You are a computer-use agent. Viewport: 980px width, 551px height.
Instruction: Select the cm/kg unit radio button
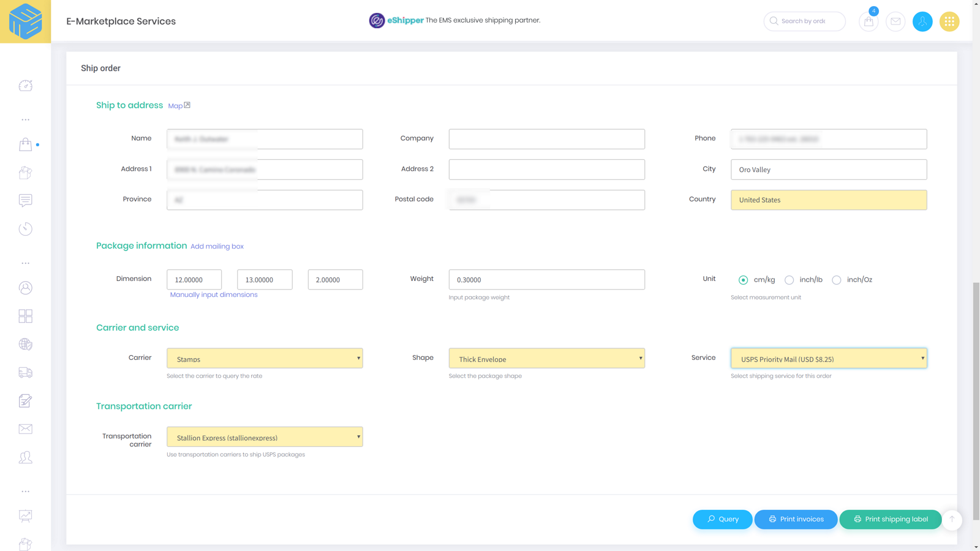743,280
